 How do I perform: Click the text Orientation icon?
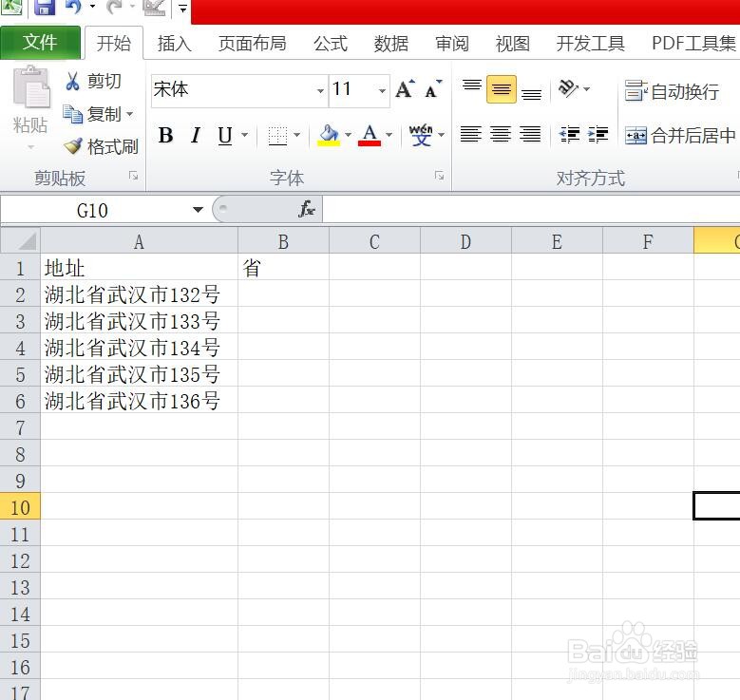(568, 88)
